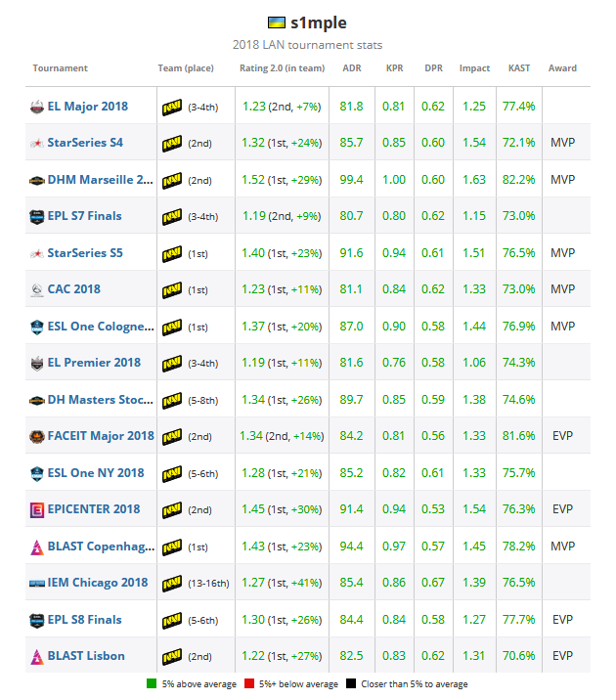Image resolution: width=616 pixels, height=700 pixels.
Task: Click the CAC 2018 tournament logo
Action: click(37, 289)
